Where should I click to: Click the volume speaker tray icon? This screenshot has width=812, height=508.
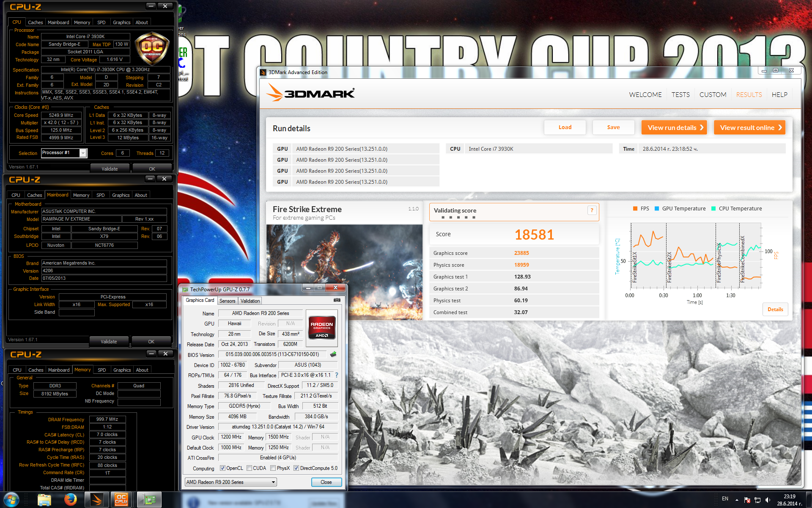click(x=768, y=500)
